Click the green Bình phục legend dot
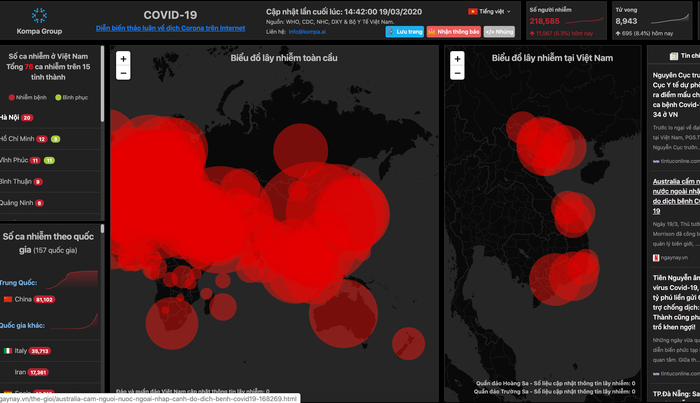Screen dimensions: 700x403 pos(58,97)
